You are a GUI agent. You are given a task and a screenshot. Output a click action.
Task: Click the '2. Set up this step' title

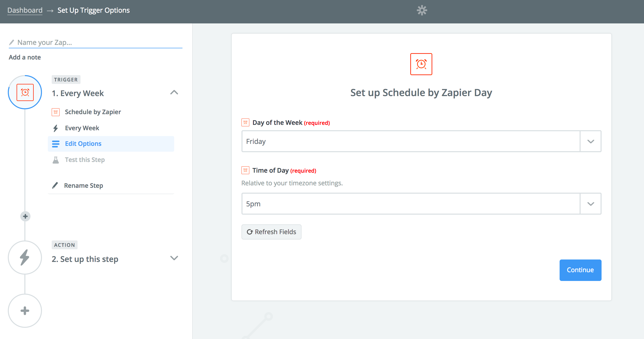(x=85, y=259)
